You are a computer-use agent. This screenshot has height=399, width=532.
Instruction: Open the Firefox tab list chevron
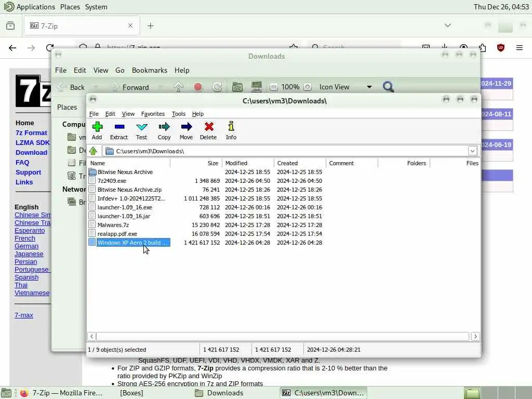448,25
